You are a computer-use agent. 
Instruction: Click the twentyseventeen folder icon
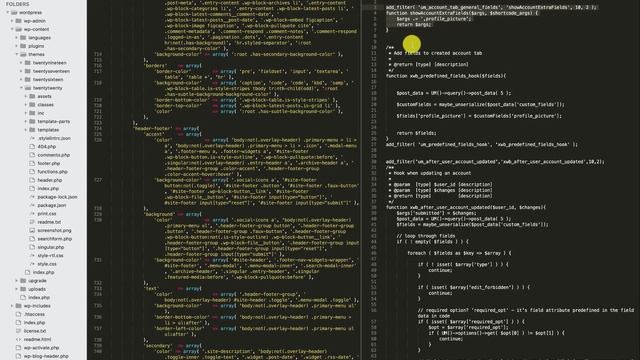tap(28, 71)
